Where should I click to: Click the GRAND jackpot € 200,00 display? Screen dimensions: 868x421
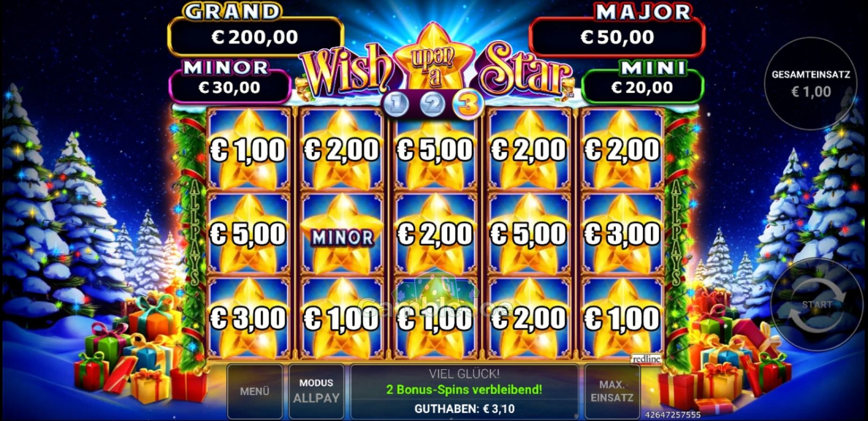(255, 37)
